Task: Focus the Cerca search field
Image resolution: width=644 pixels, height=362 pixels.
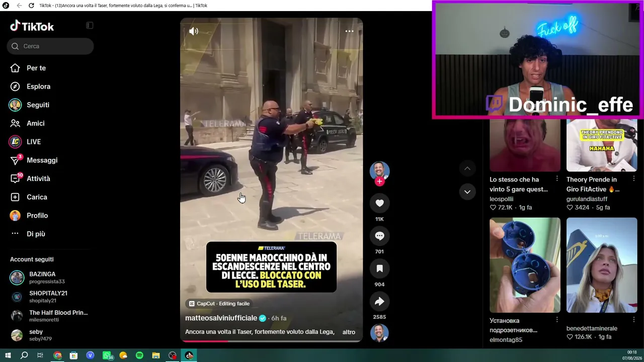Action: (50, 46)
